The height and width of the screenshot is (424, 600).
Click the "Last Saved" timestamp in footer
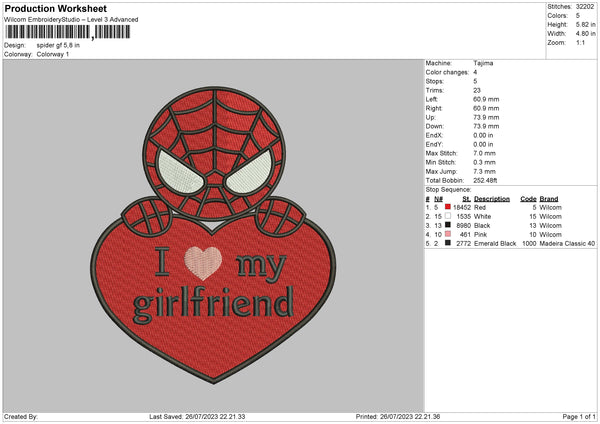click(x=197, y=417)
